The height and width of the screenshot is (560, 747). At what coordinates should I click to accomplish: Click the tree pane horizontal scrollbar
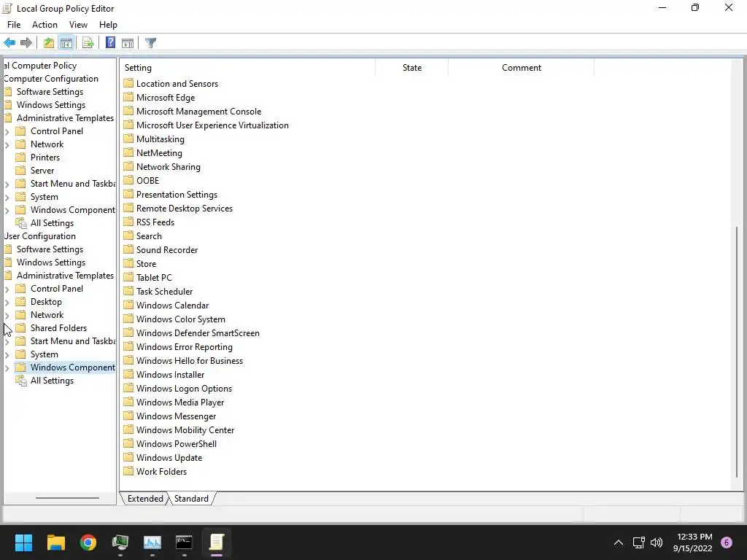pos(67,498)
